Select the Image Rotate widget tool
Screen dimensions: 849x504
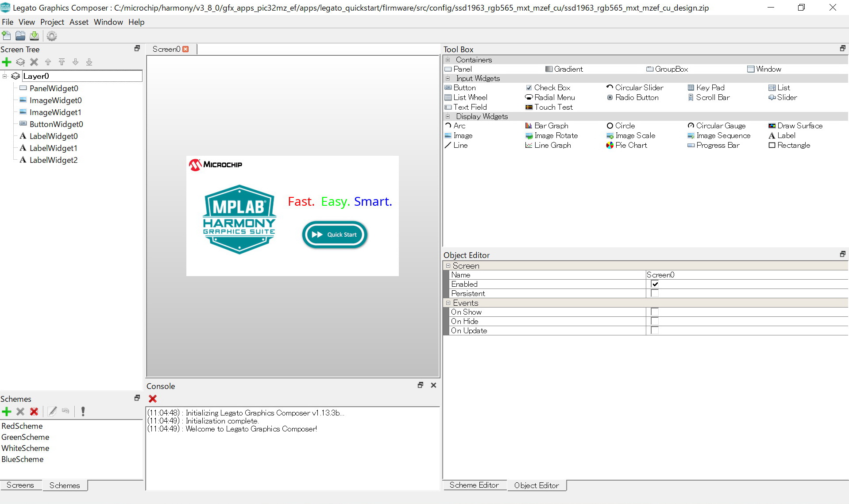click(x=552, y=135)
